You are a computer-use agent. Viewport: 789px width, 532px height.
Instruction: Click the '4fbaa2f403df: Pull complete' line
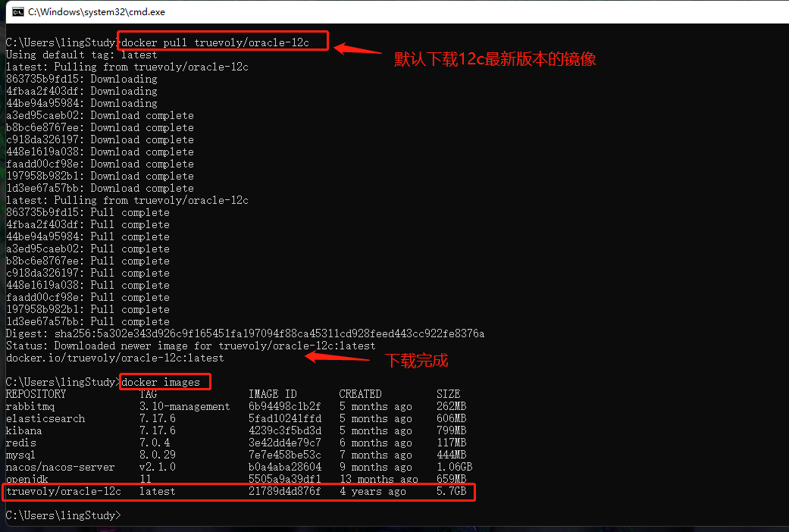pyautogui.click(x=88, y=224)
